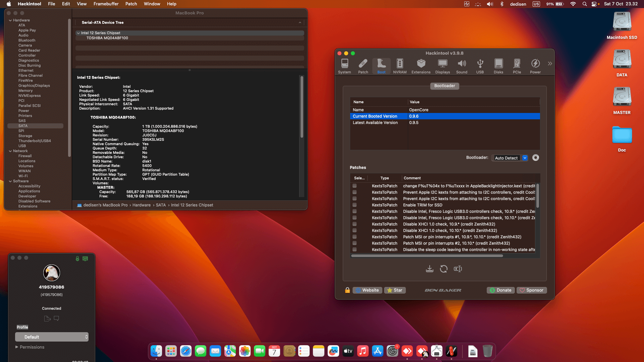This screenshot has width=644, height=362.
Task: Click the download icon below the patches list
Action: pyautogui.click(x=429, y=269)
